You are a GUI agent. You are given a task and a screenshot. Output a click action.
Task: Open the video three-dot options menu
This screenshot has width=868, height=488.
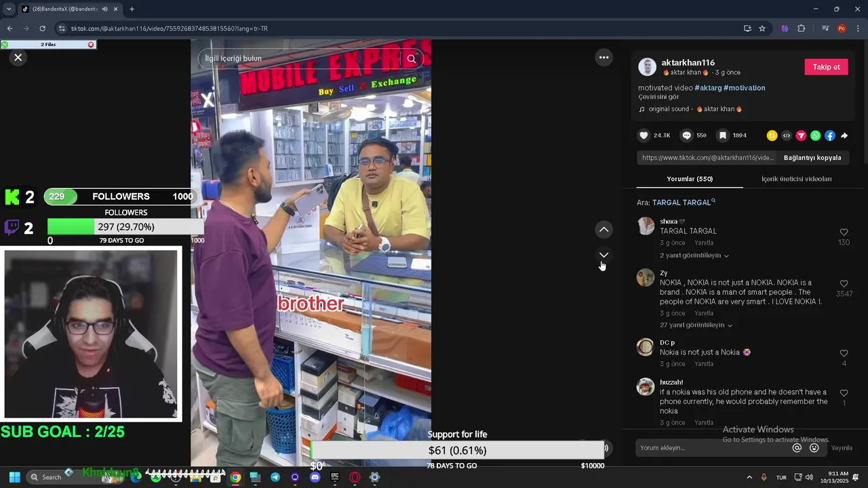[x=604, y=58]
